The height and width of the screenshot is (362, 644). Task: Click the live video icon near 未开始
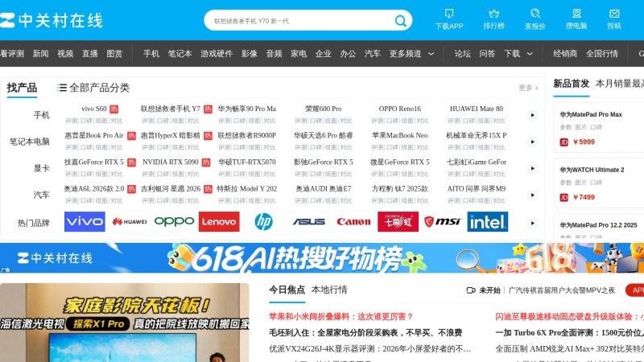pyautogui.click(x=471, y=290)
